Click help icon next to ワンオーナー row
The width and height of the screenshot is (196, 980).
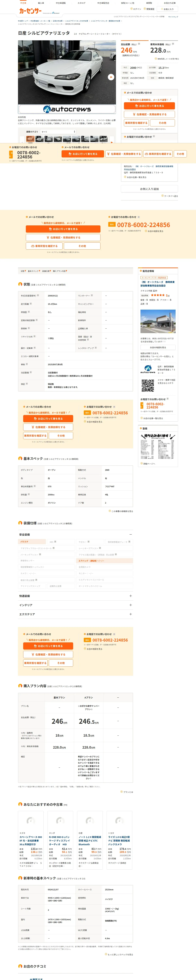click(x=92, y=295)
